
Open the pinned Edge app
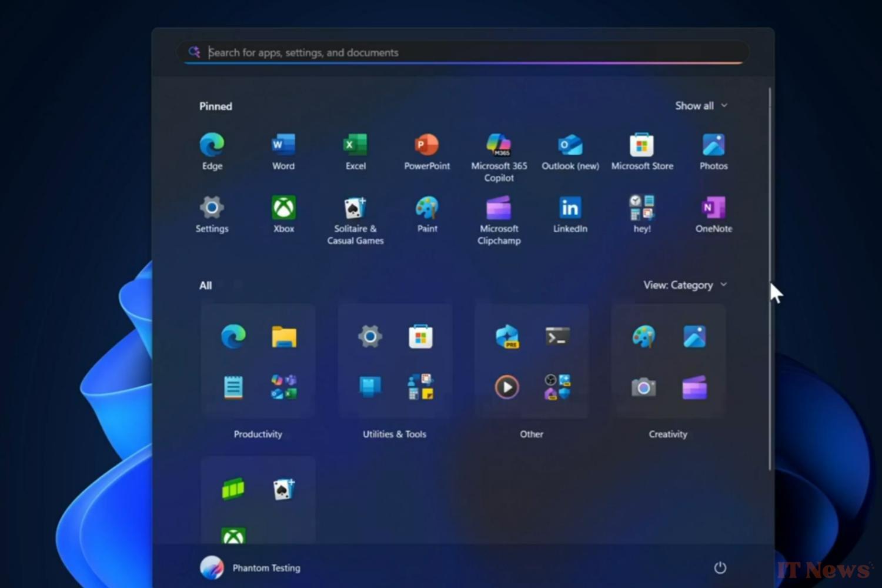212,152
